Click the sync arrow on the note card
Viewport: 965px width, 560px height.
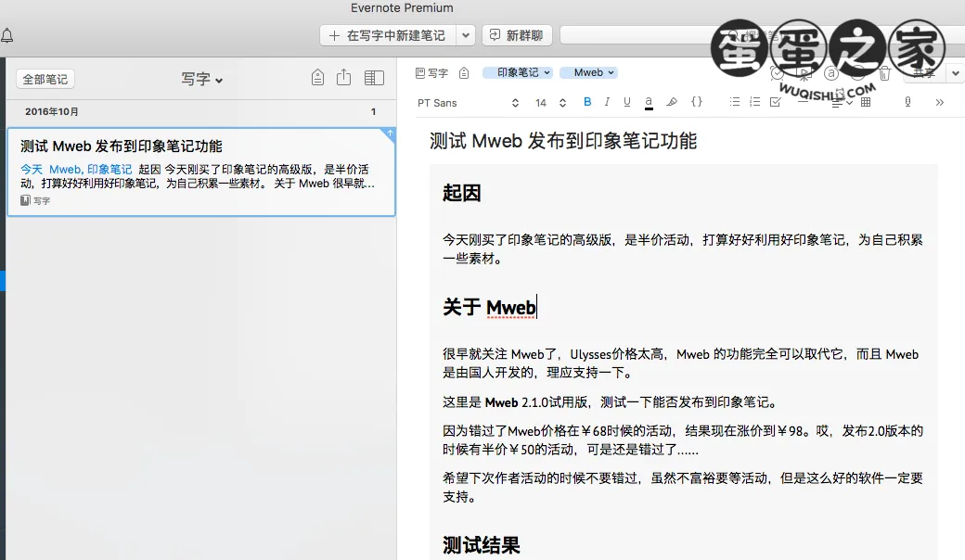point(390,134)
